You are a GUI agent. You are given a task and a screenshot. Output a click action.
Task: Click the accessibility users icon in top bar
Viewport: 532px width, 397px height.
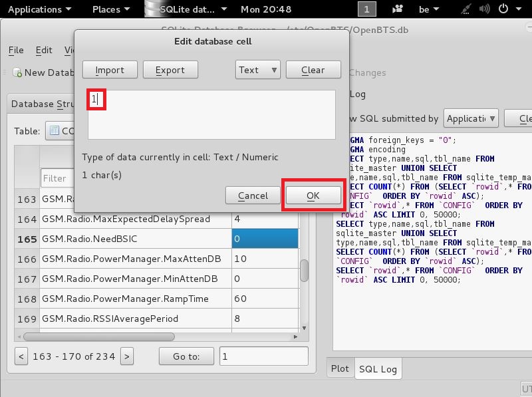[x=397, y=9]
